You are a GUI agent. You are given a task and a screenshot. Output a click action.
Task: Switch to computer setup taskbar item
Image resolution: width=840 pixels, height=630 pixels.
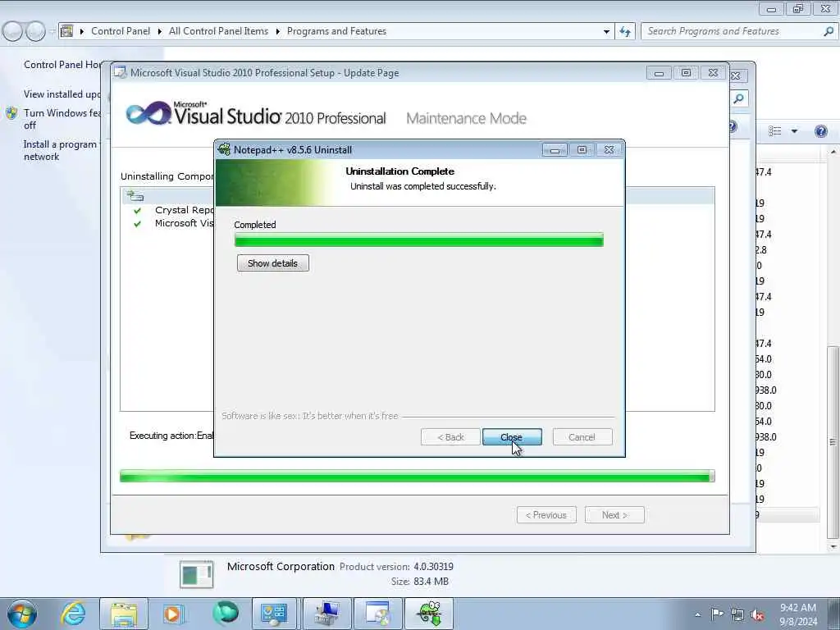[x=326, y=614]
